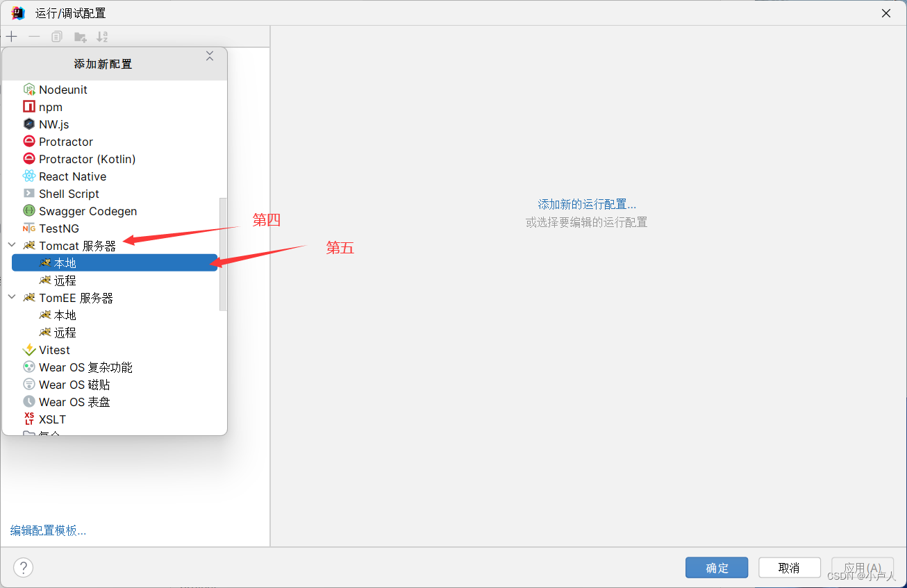The image size is (907, 588).
Task: Click the Nodeunit icon
Action: pyautogui.click(x=29, y=90)
